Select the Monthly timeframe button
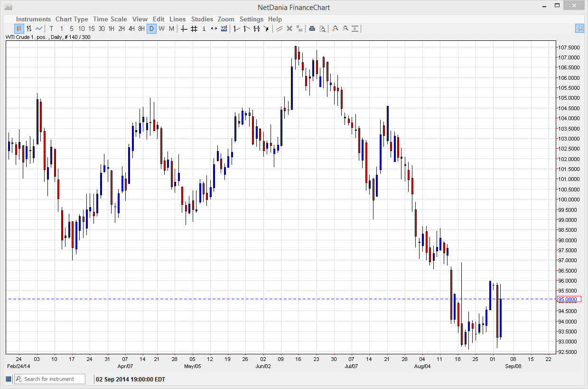 pyautogui.click(x=171, y=28)
